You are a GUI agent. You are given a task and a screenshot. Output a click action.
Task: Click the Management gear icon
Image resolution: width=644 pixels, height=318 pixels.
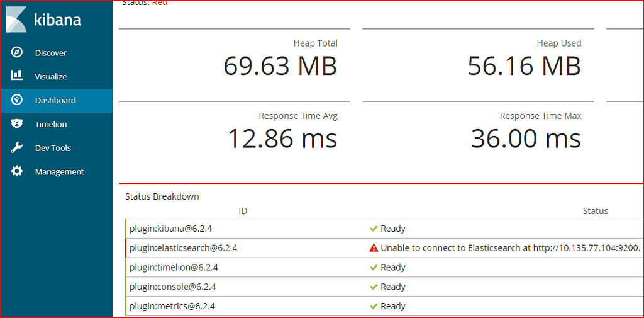[17, 171]
